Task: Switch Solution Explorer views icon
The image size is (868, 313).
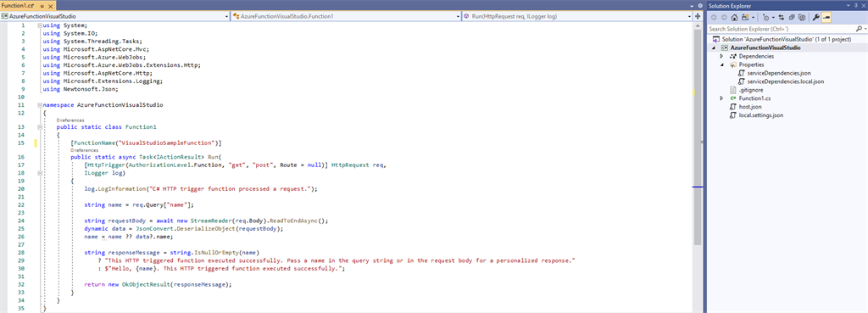Action: coord(745,18)
